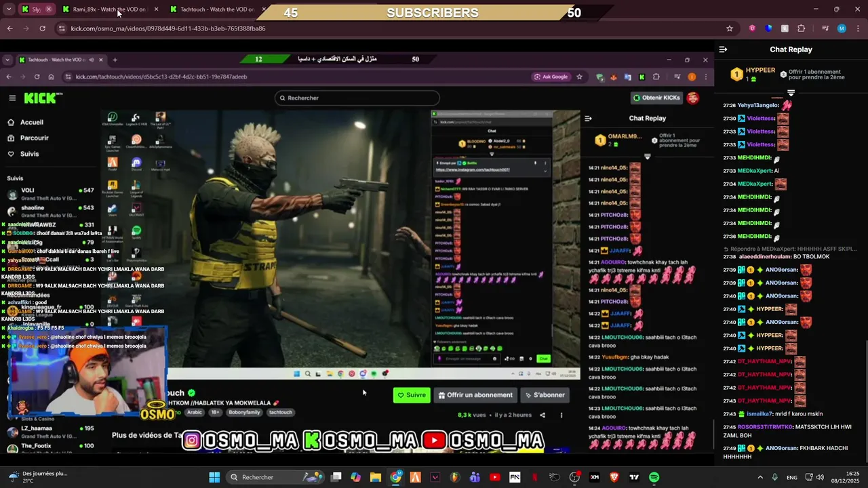Bookmark the osmo_ma page with the star
The image size is (868, 488).
(730, 28)
